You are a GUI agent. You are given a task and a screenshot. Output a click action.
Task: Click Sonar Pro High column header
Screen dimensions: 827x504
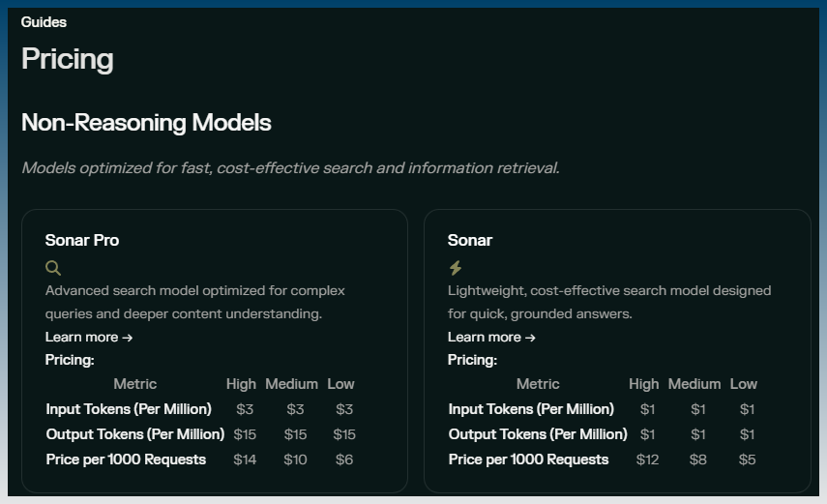(241, 384)
